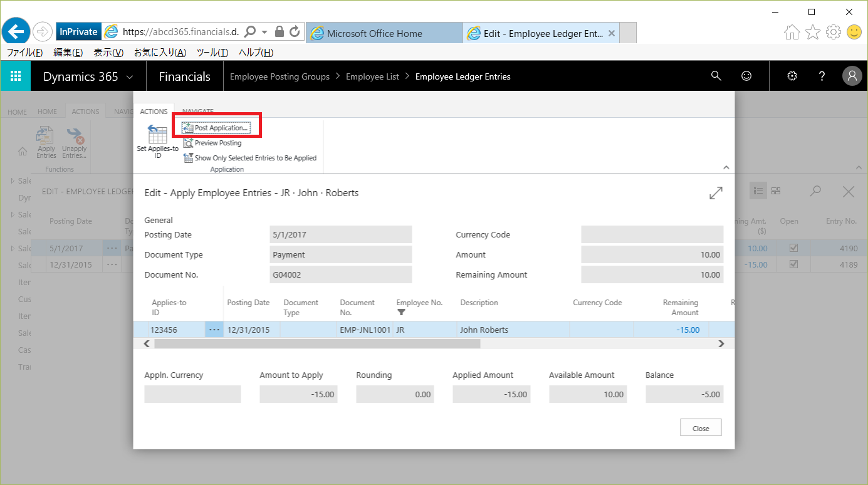The height and width of the screenshot is (485, 868).
Task: Click the Employee No. column filter funnel
Action: tap(402, 312)
